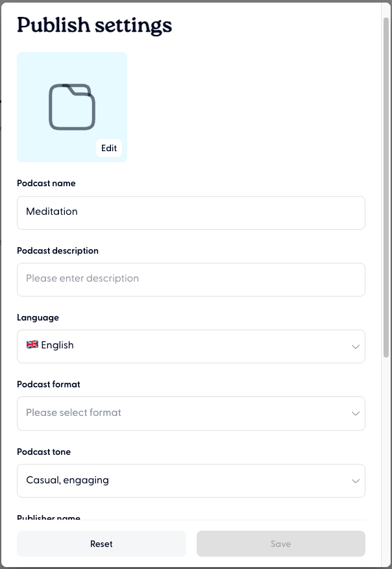Viewport: 392px width, 569px height.
Task: Click the Save button
Action: click(x=280, y=544)
